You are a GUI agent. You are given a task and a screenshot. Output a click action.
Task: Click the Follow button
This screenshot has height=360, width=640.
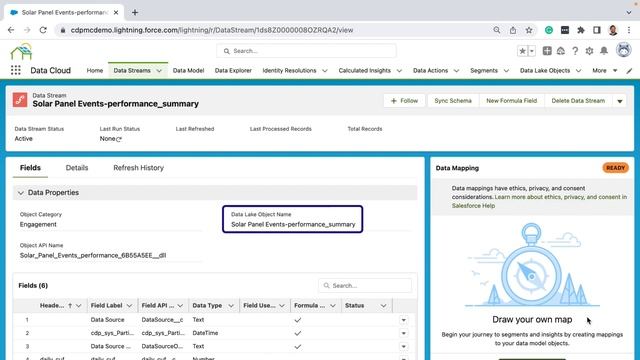coord(404,101)
